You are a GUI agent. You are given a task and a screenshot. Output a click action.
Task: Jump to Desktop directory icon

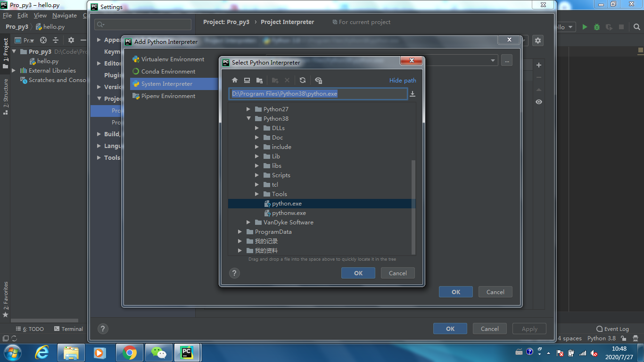247,80
